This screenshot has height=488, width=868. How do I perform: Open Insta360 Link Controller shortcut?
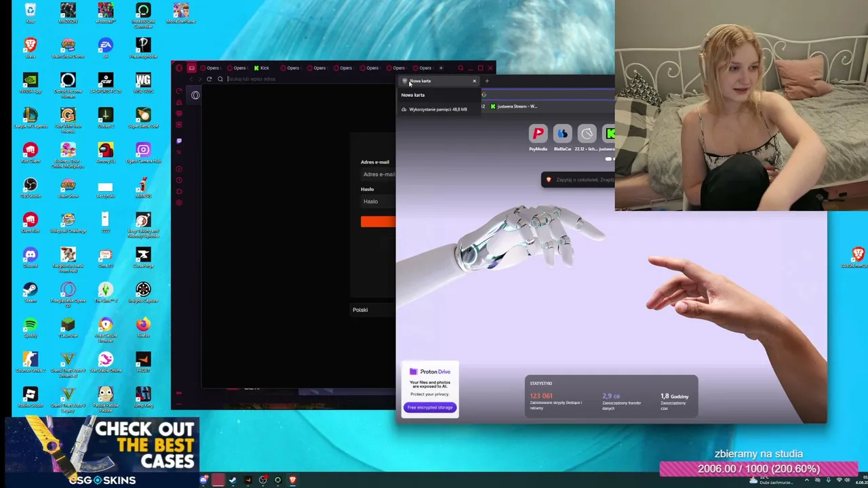click(x=143, y=15)
